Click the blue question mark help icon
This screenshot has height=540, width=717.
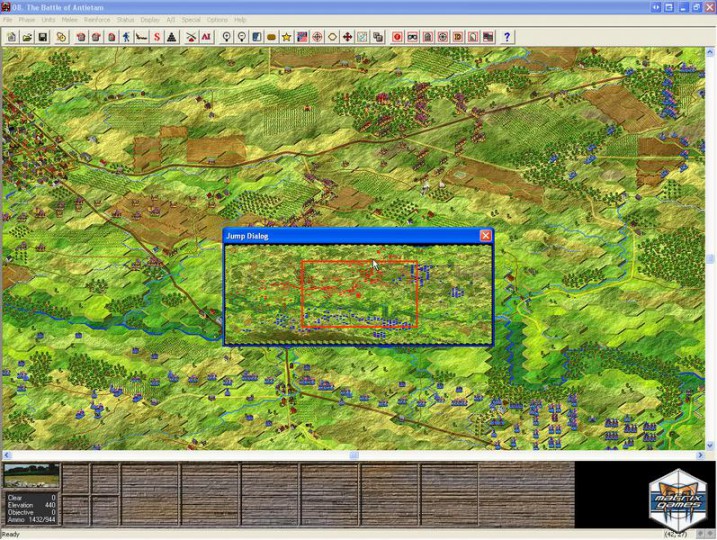[507, 37]
